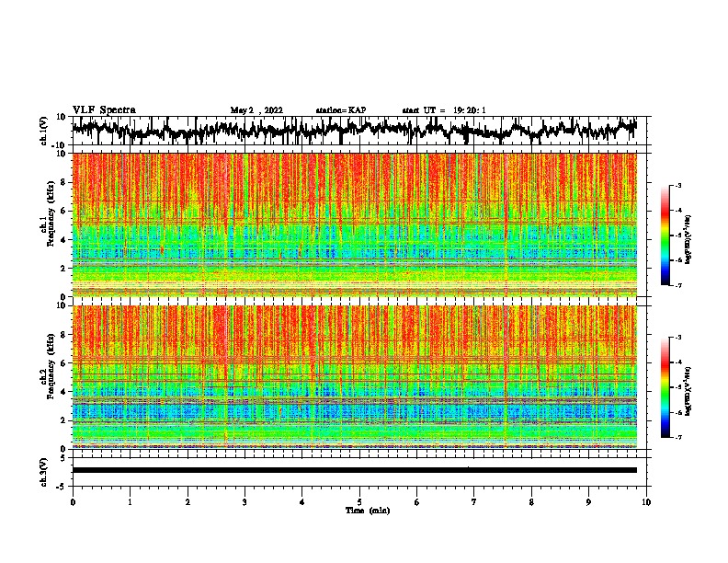This screenshot has height=563, width=728.
Task: Click time axis tick label "4"
Action: (301, 502)
